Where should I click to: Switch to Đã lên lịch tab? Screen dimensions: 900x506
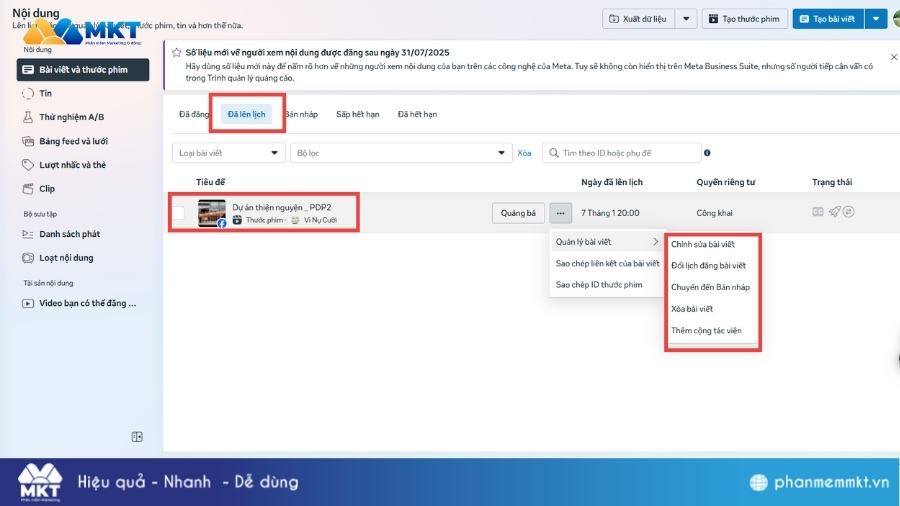point(247,114)
